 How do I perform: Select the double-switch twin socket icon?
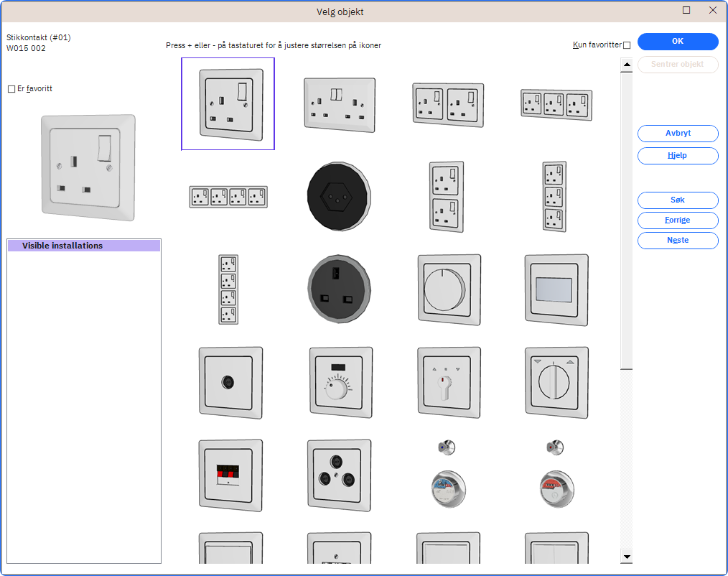pos(340,104)
